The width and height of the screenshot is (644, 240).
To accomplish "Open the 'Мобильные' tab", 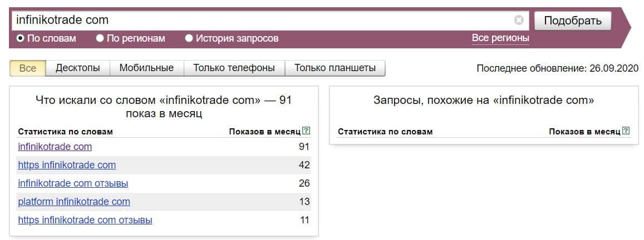I will (x=147, y=68).
